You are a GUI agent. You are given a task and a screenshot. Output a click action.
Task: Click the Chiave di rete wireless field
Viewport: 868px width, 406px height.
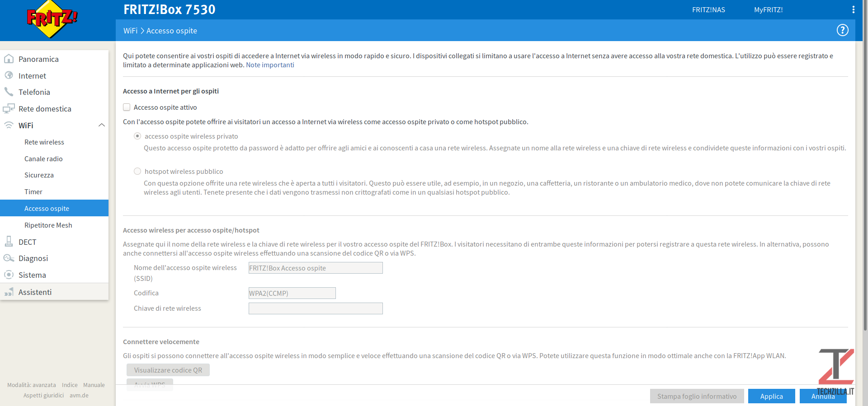(x=316, y=308)
